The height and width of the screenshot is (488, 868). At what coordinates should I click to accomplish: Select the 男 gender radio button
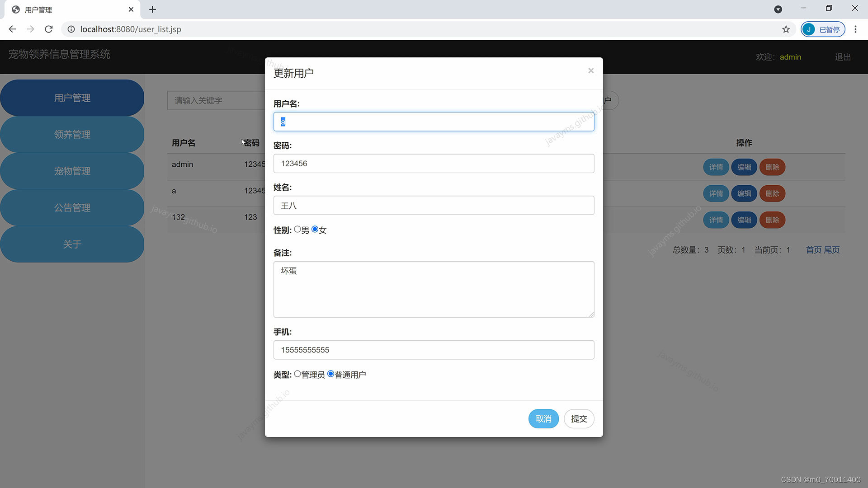(298, 229)
